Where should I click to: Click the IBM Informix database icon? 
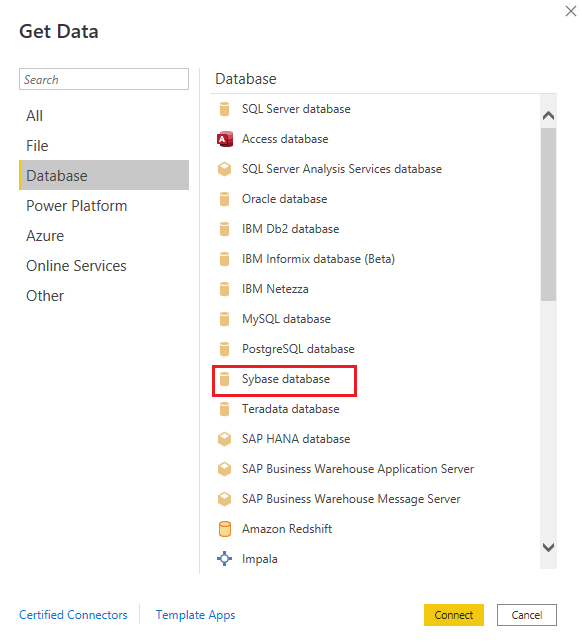point(224,259)
